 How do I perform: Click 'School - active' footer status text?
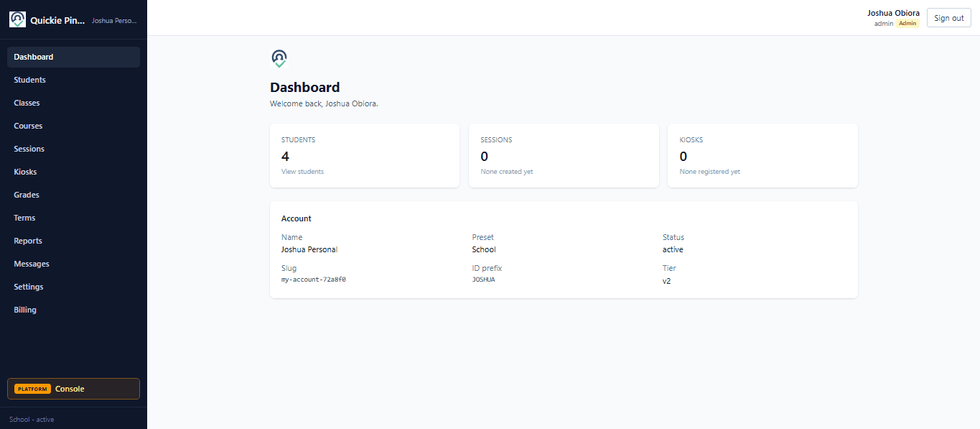[x=32, y=420]
